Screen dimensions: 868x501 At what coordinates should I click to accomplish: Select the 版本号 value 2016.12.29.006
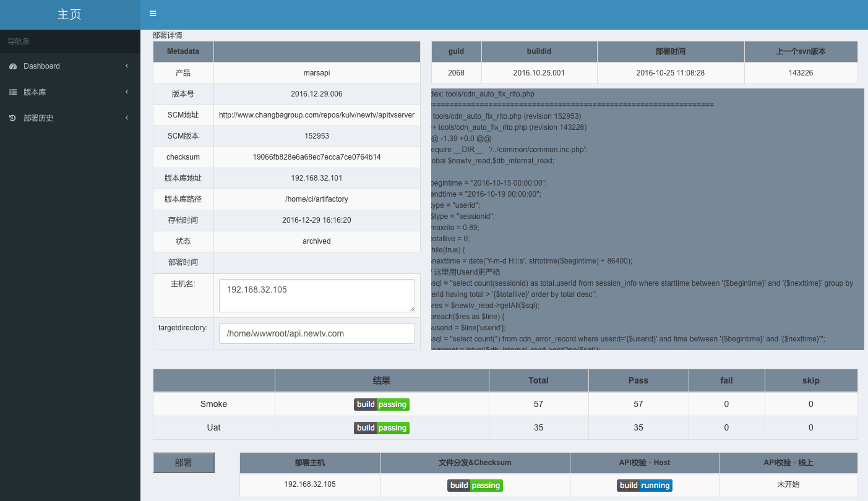[x=317, y=94]
